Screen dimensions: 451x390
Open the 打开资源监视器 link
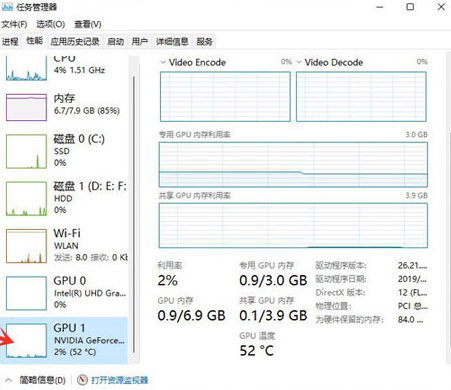pos(119,380)
